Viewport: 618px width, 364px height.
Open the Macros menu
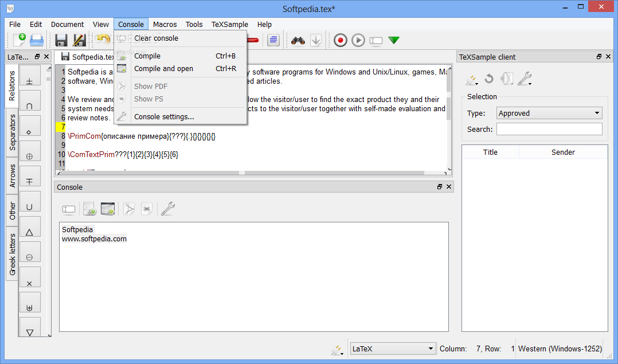coord(165,25)
